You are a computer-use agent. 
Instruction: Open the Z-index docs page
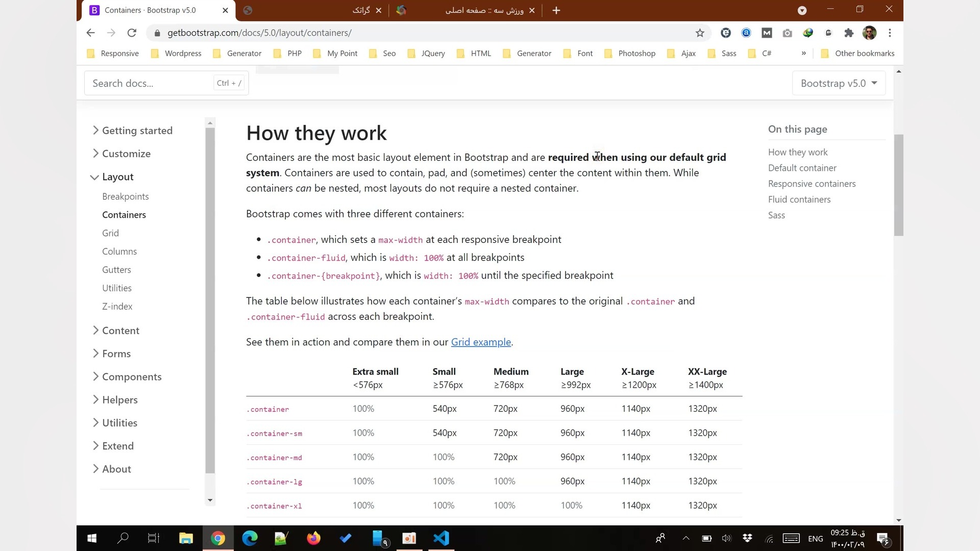click(117, 307)
